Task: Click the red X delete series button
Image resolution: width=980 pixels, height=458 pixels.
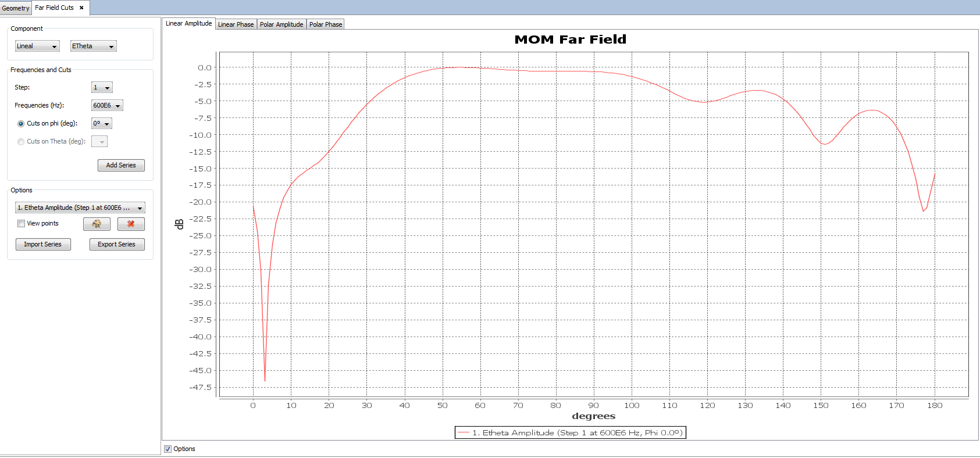Action: (x=131, y=224)
